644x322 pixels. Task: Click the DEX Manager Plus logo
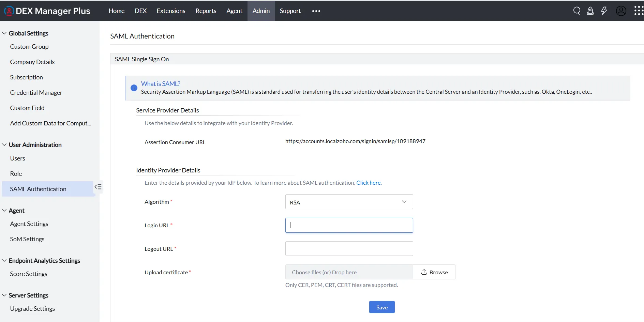47,11
